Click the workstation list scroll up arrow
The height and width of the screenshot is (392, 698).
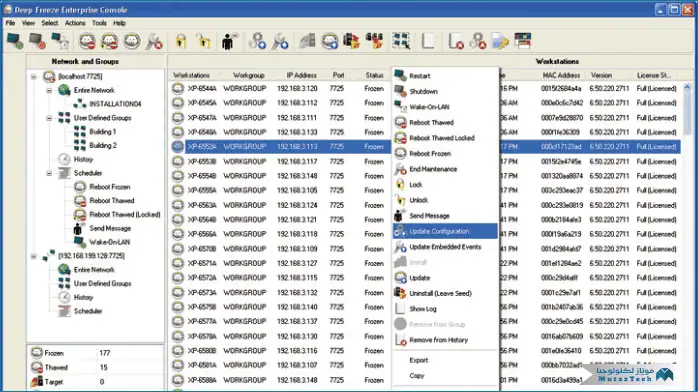(x=687, y=88)
